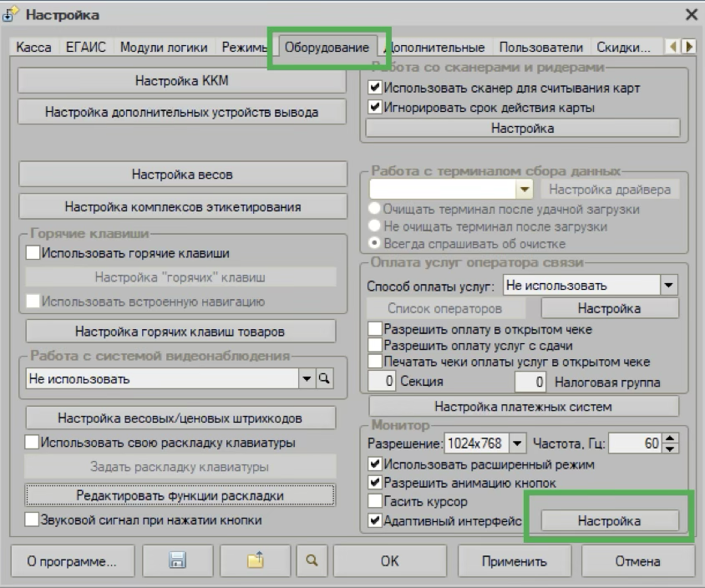The image size is (705, 588).
Task: Open the monitor Разрешение dropdown
Action: 517,444
